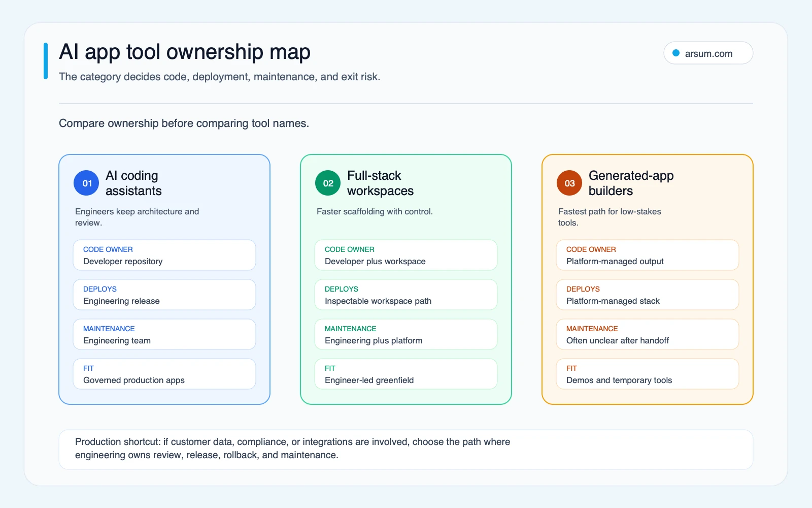
Task: Click the 'Platform-managed output' box
Action: point(648,255)
